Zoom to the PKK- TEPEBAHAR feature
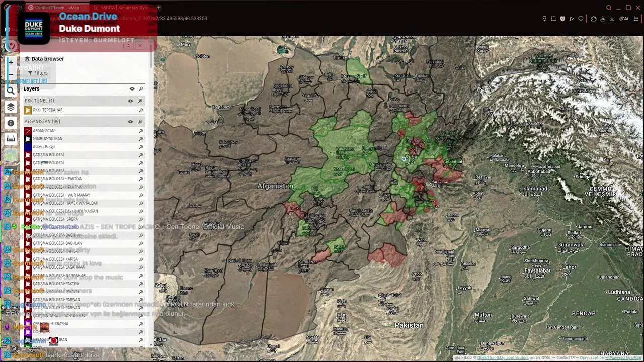 click(141, 110)
